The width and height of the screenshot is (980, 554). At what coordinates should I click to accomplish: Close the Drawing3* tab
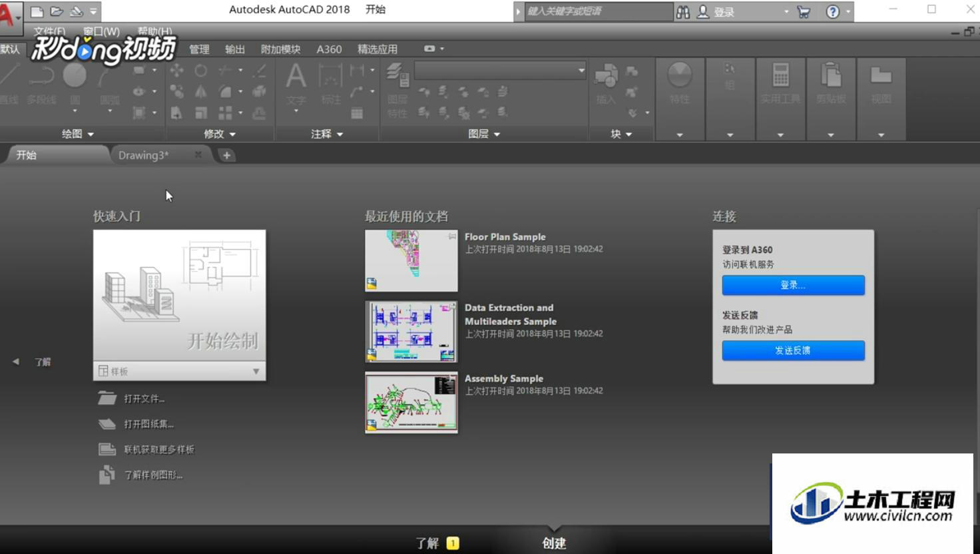tap(198, 154)
